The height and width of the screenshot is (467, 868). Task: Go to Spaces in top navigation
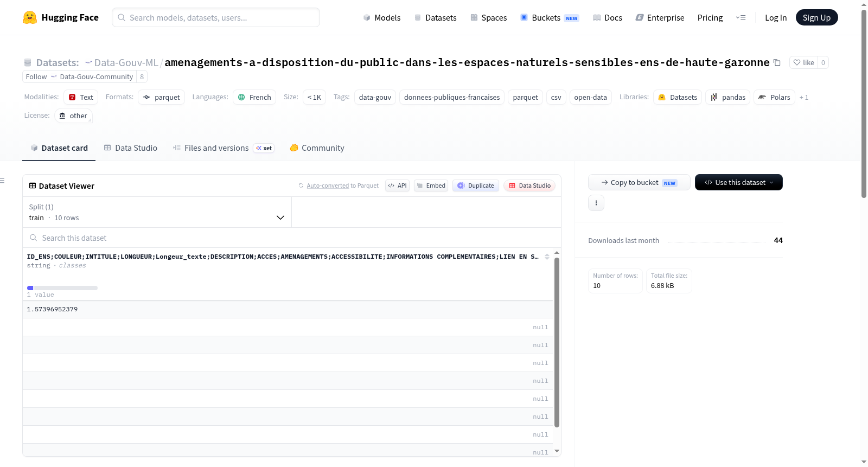tap(489, 17)
